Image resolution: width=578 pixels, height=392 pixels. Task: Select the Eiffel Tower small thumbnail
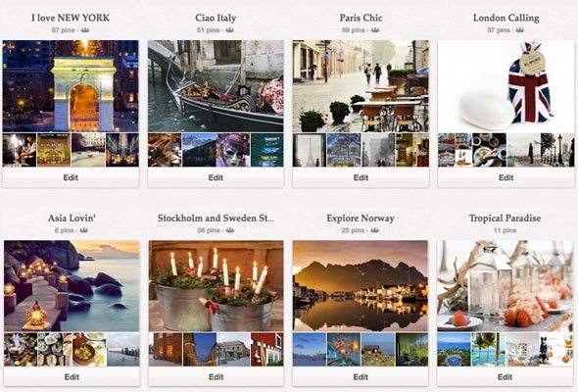[x=310, y=150]
